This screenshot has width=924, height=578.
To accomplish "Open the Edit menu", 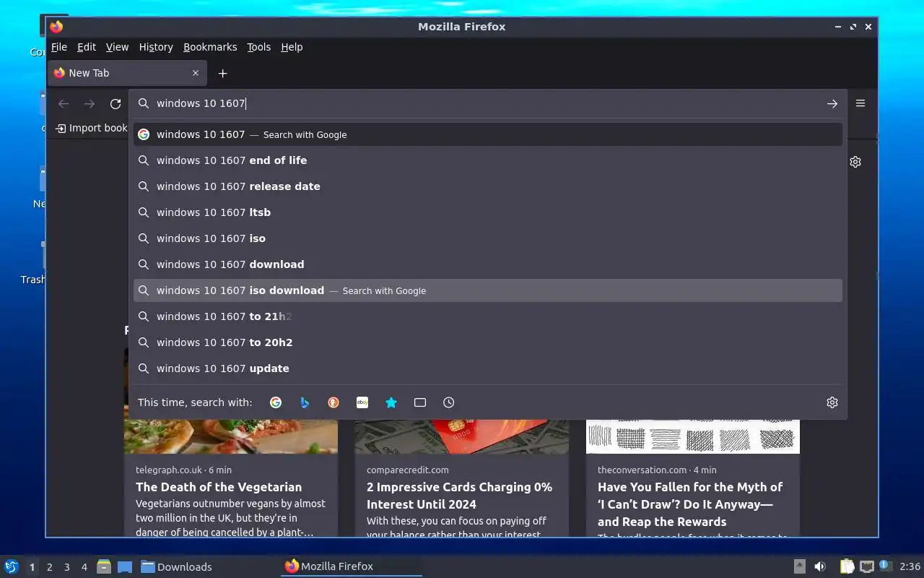I will coord(87,47).
